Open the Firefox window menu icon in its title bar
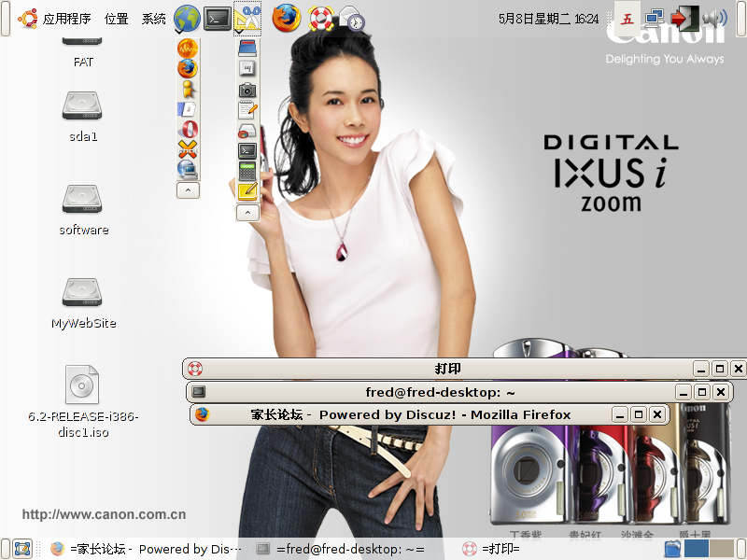 [x=202, y=414]
